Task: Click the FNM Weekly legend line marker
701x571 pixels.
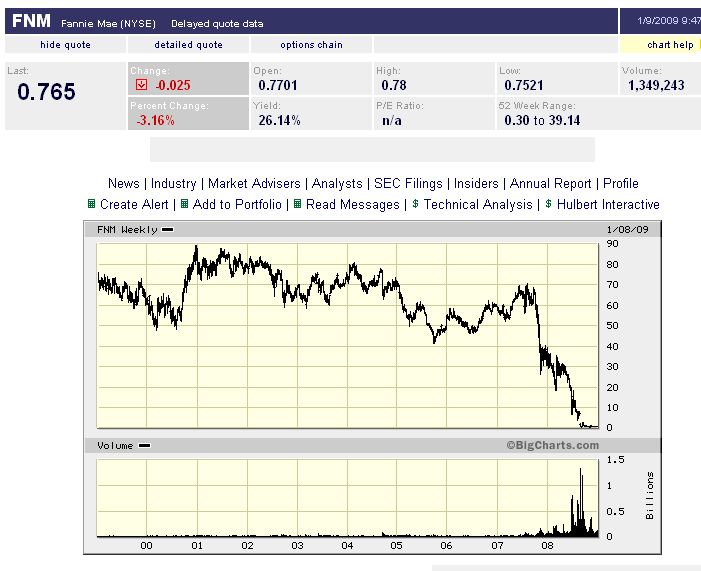Action: [168, 230]
